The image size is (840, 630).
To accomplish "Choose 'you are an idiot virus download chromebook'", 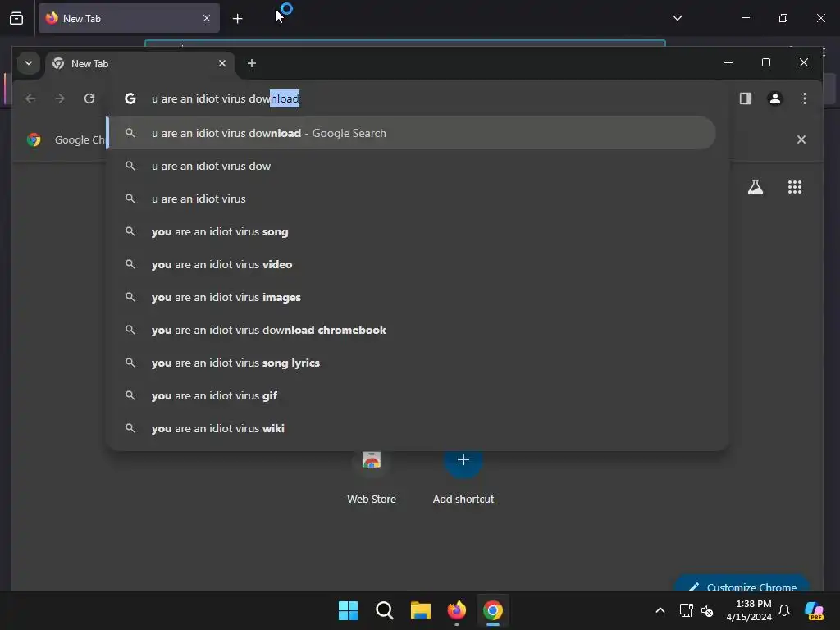I will 412,330.
